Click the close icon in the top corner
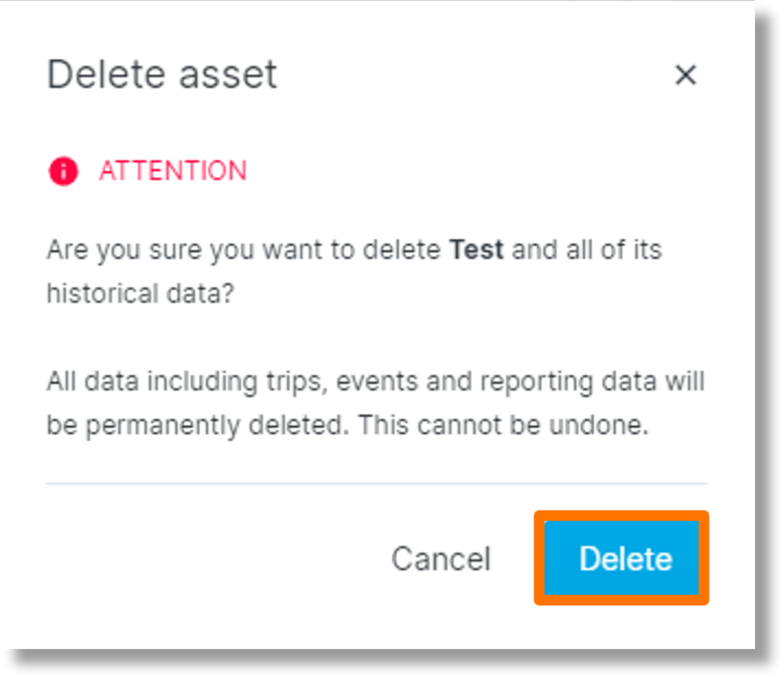The image size is (784, 678). 687,75
